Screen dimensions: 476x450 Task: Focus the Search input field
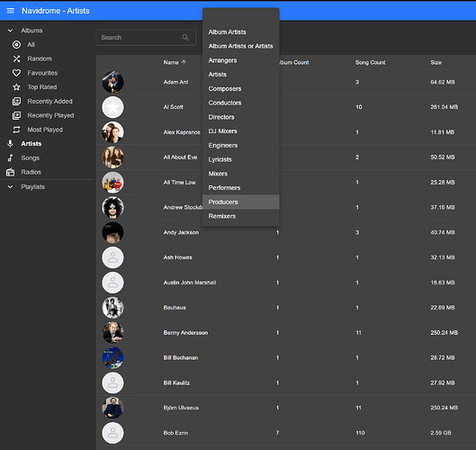pos(146,38)
